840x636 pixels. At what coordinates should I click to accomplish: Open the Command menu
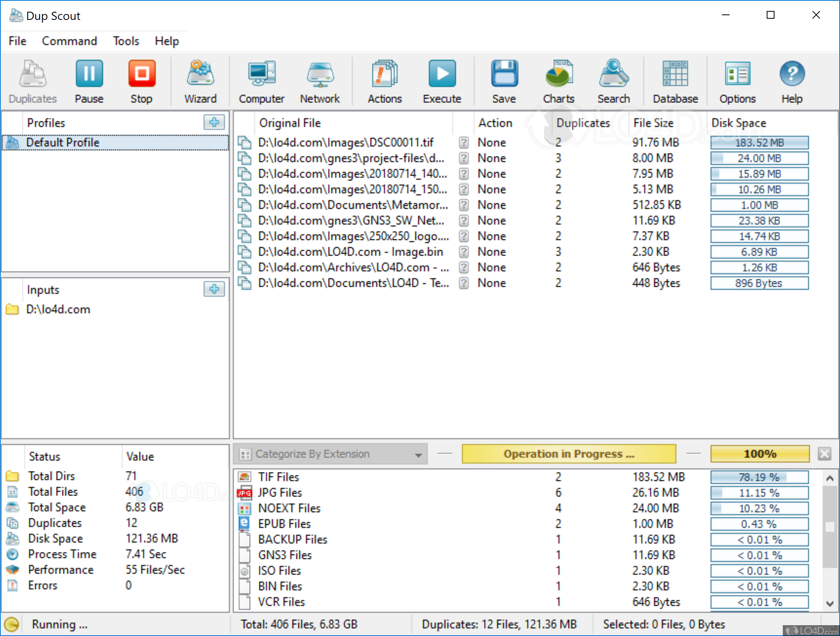click(69, 41)
